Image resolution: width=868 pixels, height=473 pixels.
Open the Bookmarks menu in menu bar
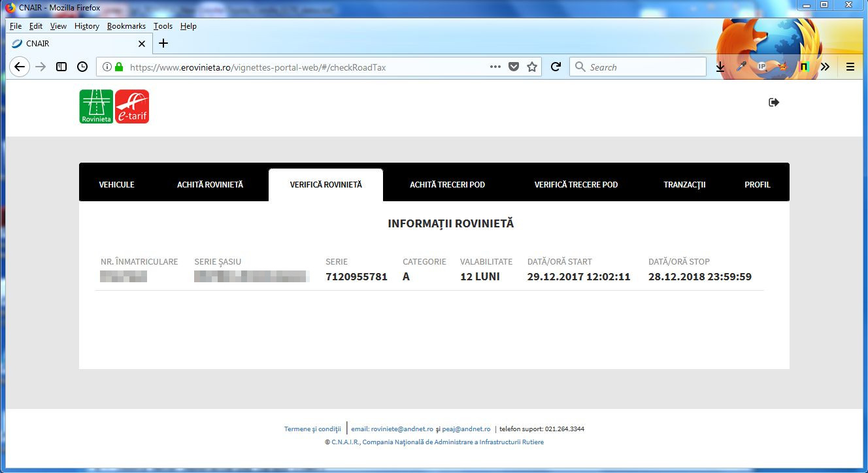tap(126, 26)
